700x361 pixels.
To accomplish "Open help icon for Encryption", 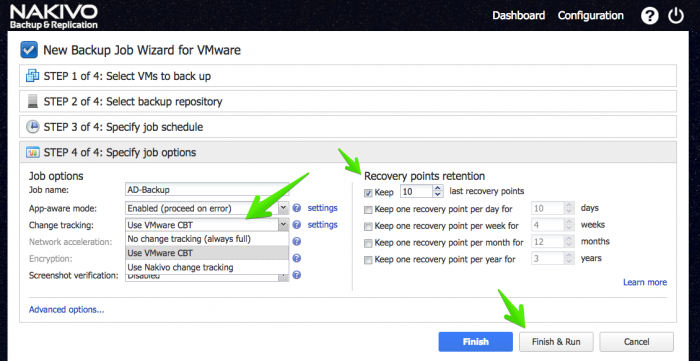I will 297,258.
